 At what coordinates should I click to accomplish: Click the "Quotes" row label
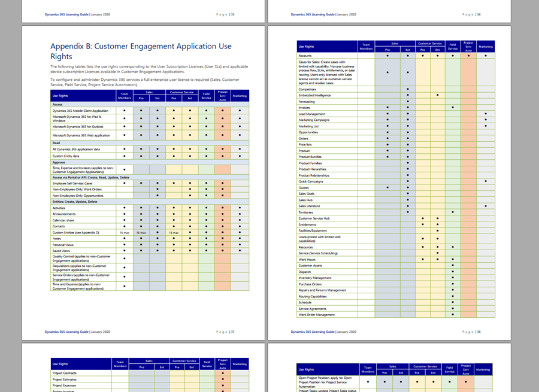(x=304, y=188)
